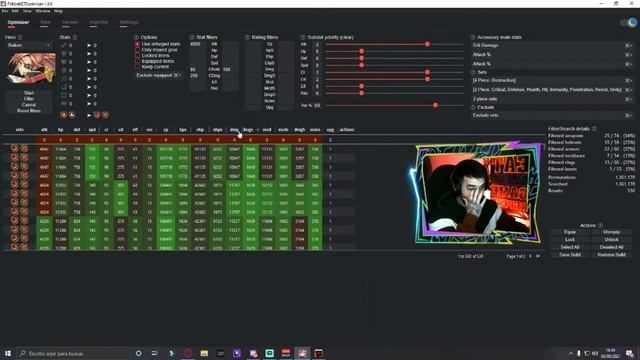Open the Window menu
This screenshot has width=640, height=360.
[43, 11]
